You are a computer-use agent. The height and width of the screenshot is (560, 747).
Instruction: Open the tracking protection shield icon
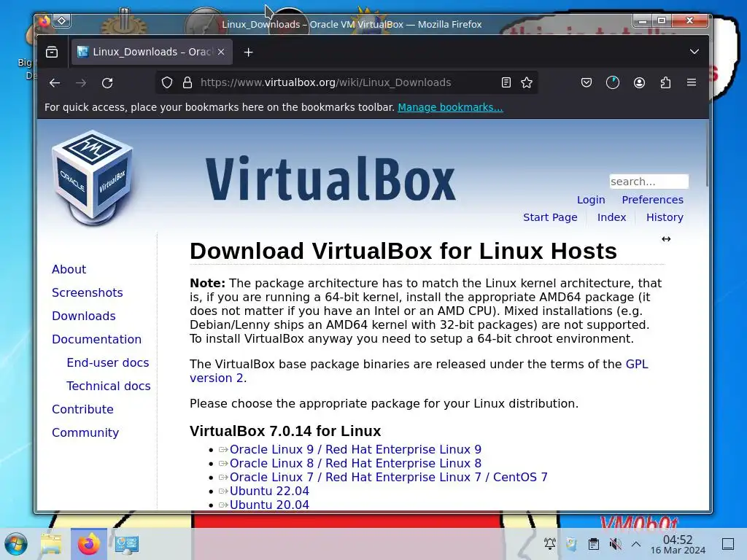[x=167, y=82]
